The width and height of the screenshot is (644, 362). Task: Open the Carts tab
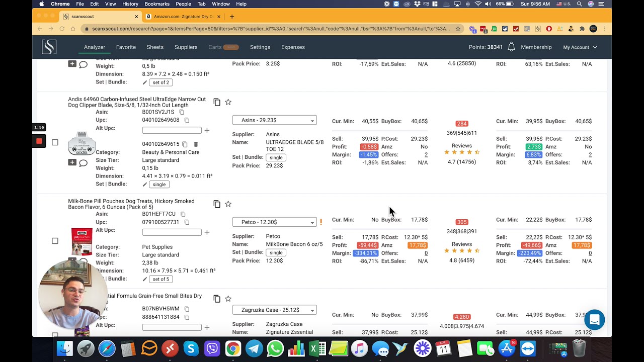(223, 47)
